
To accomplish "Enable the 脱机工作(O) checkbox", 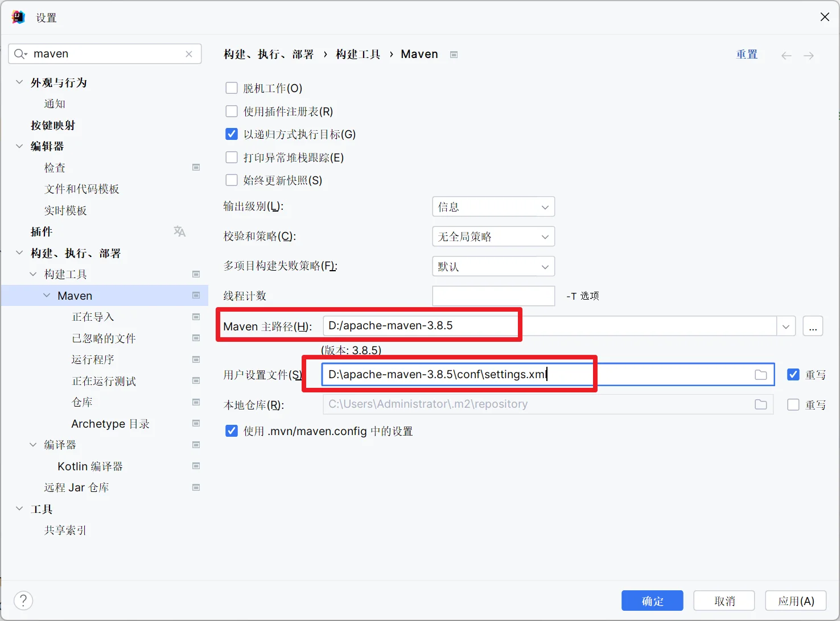I will [232, 88].
